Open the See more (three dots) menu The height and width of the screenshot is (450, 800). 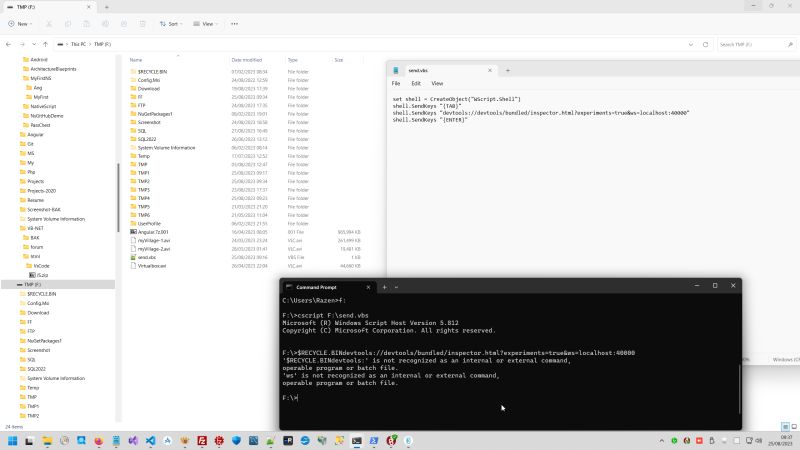234,24
